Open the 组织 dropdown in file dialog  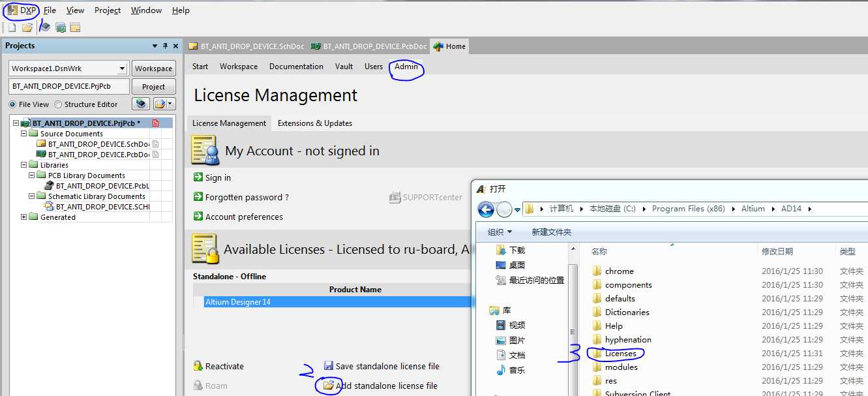point(500,232)
